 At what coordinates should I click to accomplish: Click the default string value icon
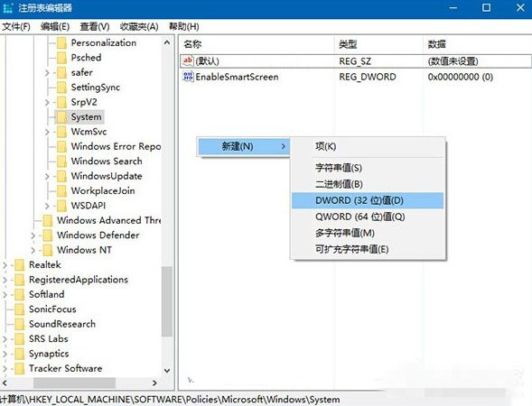[x=188, y=61]
